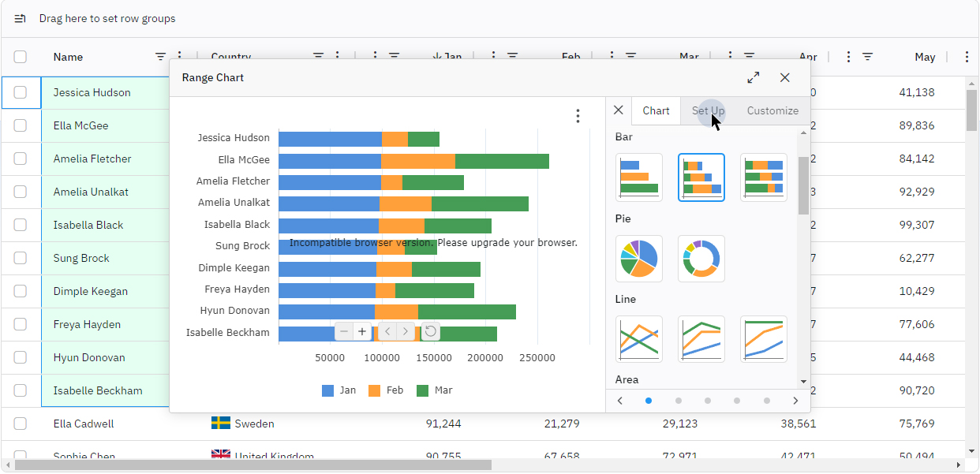Select the basic line chart type
Screen dimensions: 980x474
pos(639,339)
